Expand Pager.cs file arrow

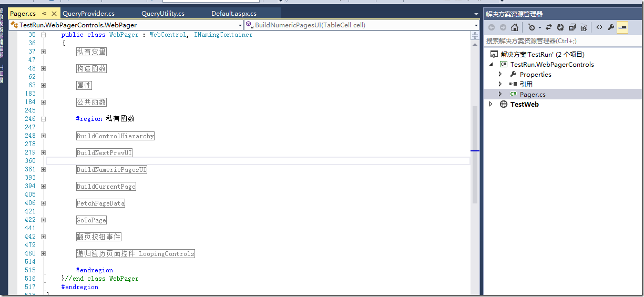[x=500, y=94]
